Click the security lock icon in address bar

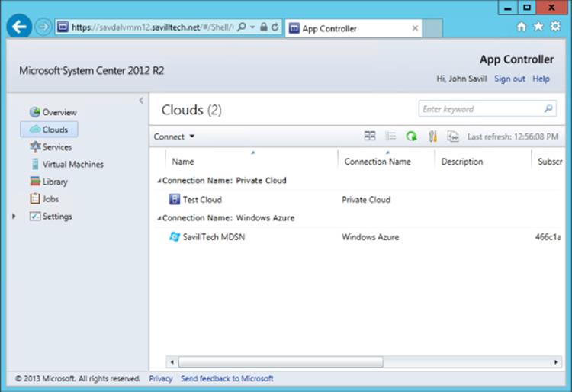(x=264, y=27)
